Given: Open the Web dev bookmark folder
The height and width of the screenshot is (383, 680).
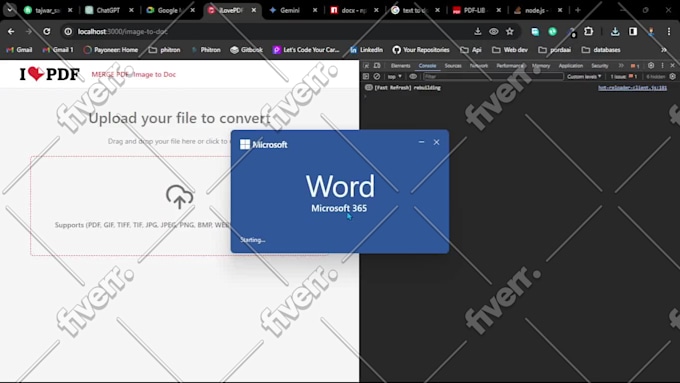Looking at the screenshot, I should tap(510, 50).
